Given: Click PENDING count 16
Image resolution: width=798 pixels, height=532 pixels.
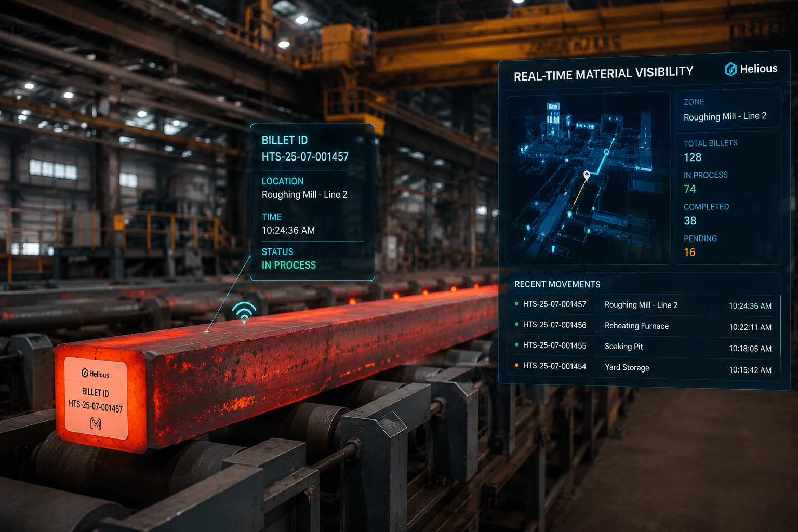Looking at the screenshot, I should pyautogui.click(x=689, y=252).
